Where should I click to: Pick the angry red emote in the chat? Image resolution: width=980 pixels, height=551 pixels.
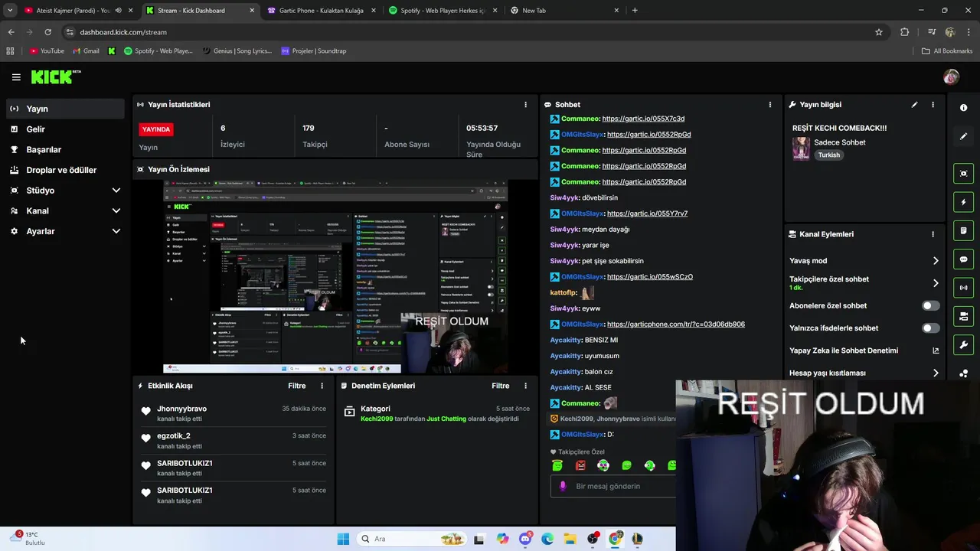click(x=580, y=465)
